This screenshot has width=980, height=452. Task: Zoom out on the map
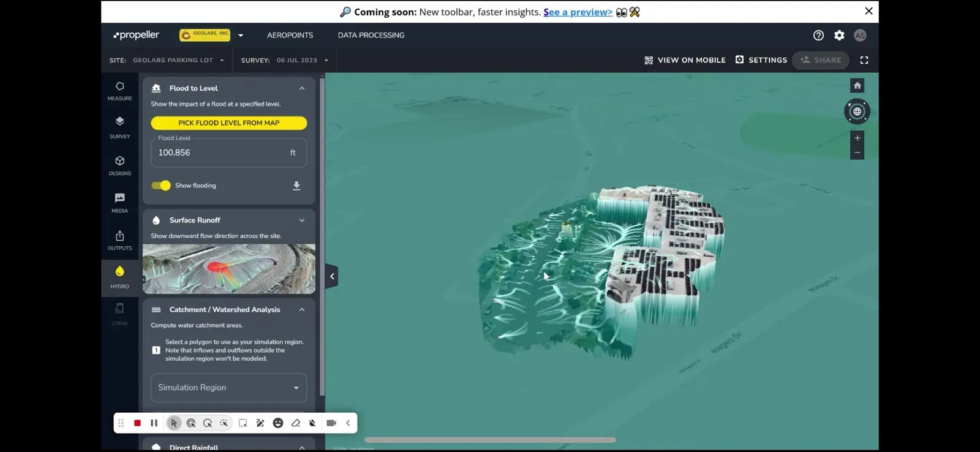[858, 153]
